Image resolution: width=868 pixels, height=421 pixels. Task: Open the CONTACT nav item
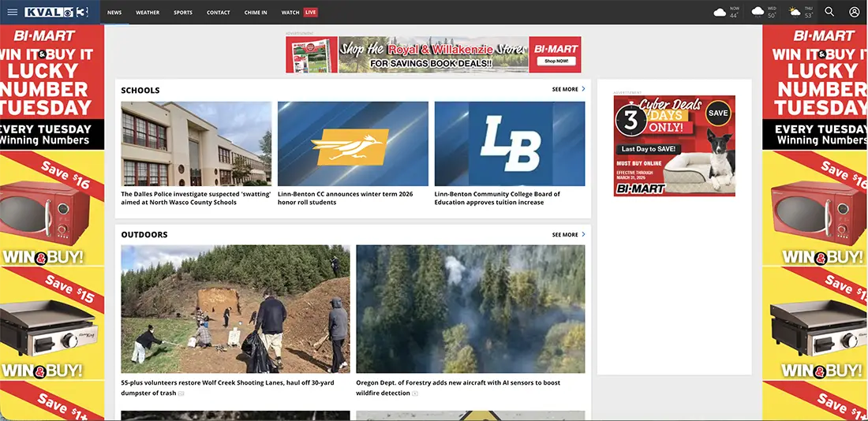[x=218, y=12]
